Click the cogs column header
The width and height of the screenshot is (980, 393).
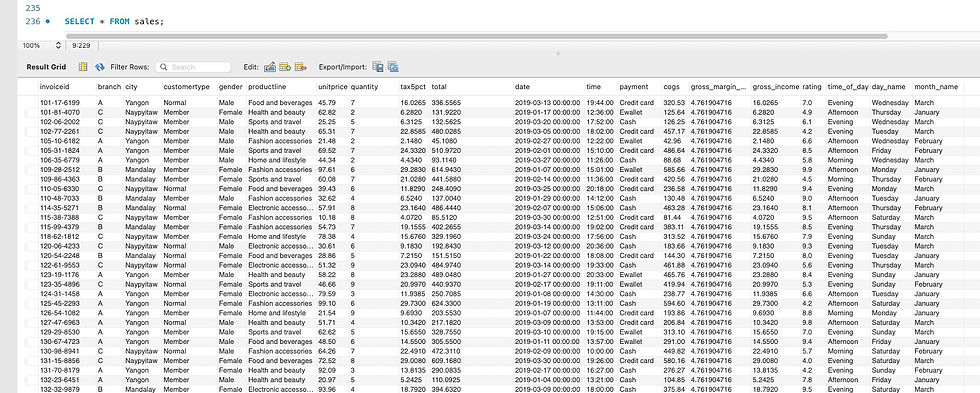(x=671, y=87)
